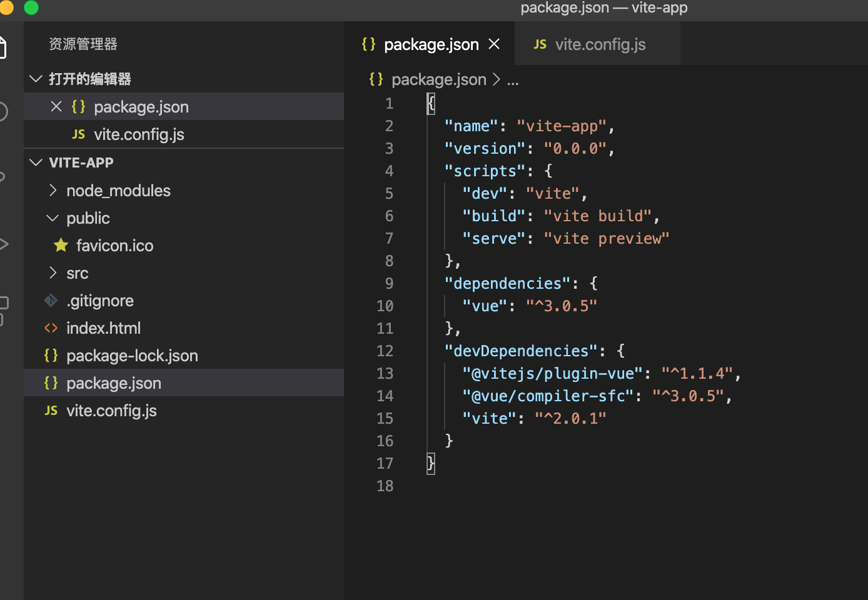Collapse the public folder
868x600 pixels.
53,218
